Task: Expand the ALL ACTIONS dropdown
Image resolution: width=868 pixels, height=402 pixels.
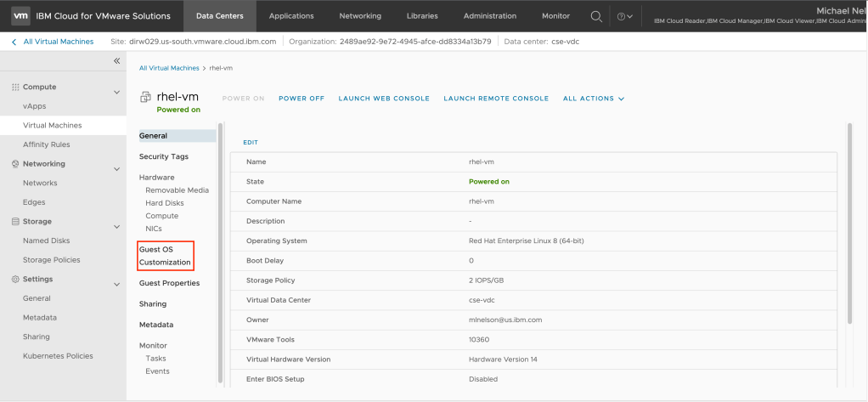Action: 593,99
